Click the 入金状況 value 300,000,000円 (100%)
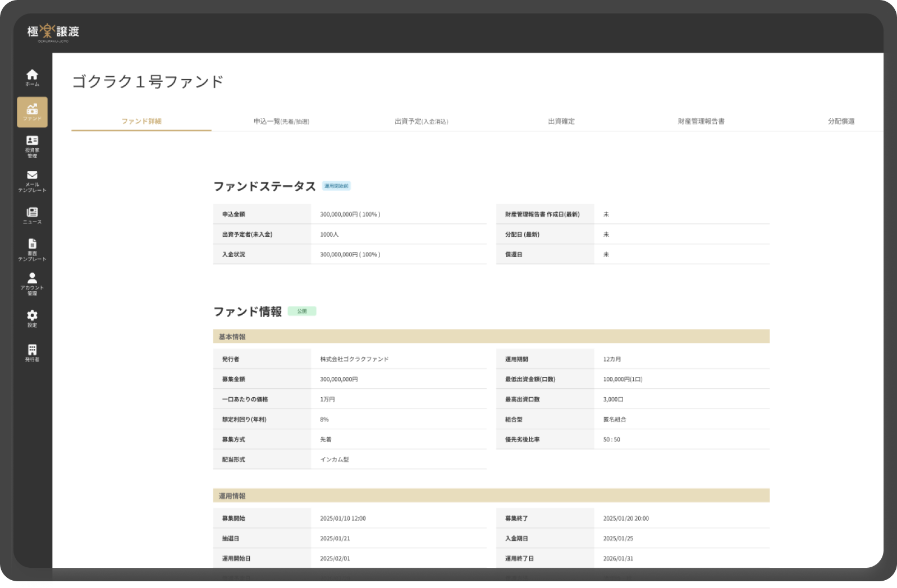The width and height of the screenshot is (897, 588). [350, 255]
